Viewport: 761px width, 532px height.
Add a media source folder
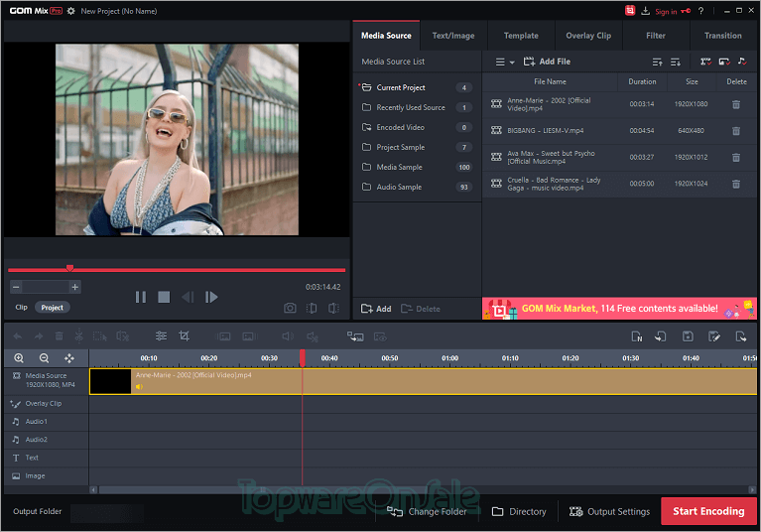[376, 309]
